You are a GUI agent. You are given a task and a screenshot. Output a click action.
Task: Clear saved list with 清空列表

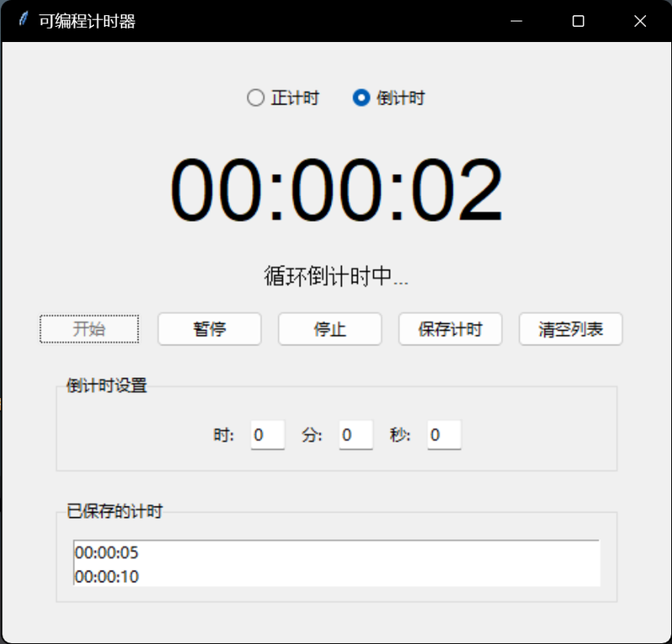[571, 329]
